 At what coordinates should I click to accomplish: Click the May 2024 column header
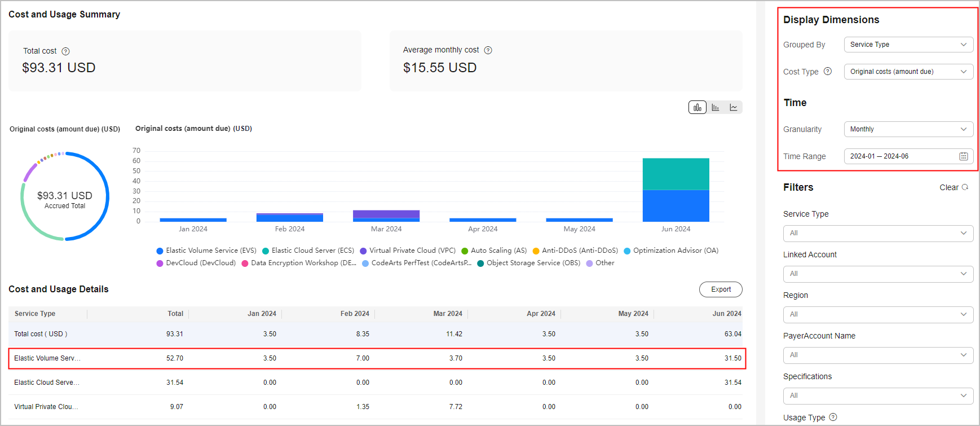pos(633,314)
